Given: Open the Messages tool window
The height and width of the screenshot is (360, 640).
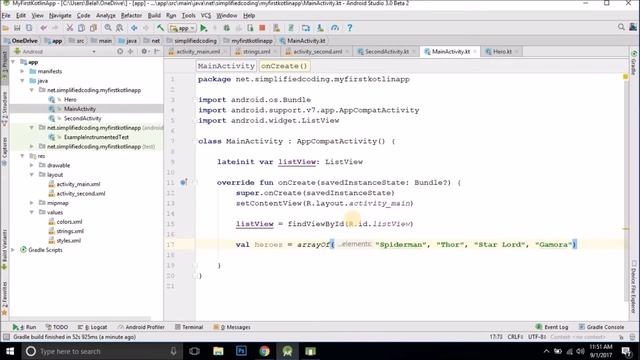Looking at the screenshot, I should click(232, 327).
